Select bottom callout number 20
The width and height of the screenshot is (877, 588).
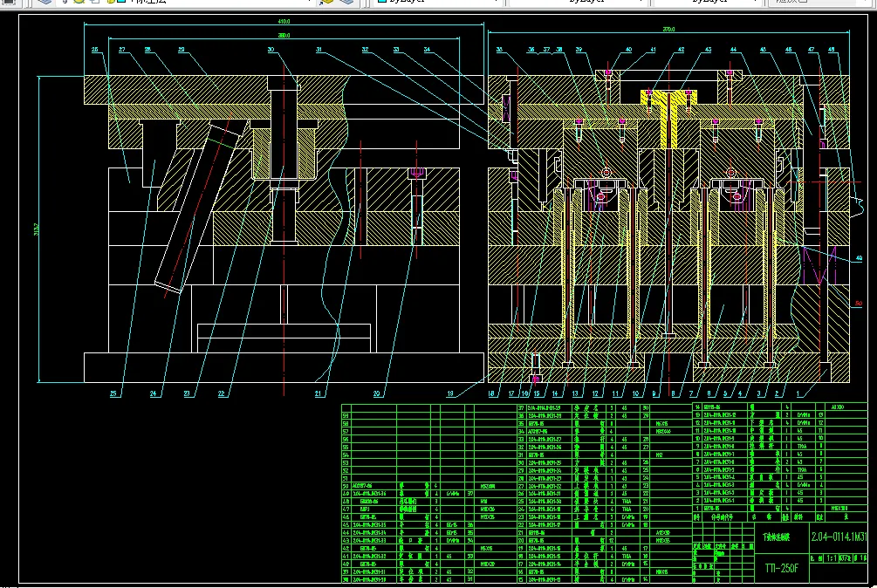click(376, 393)
